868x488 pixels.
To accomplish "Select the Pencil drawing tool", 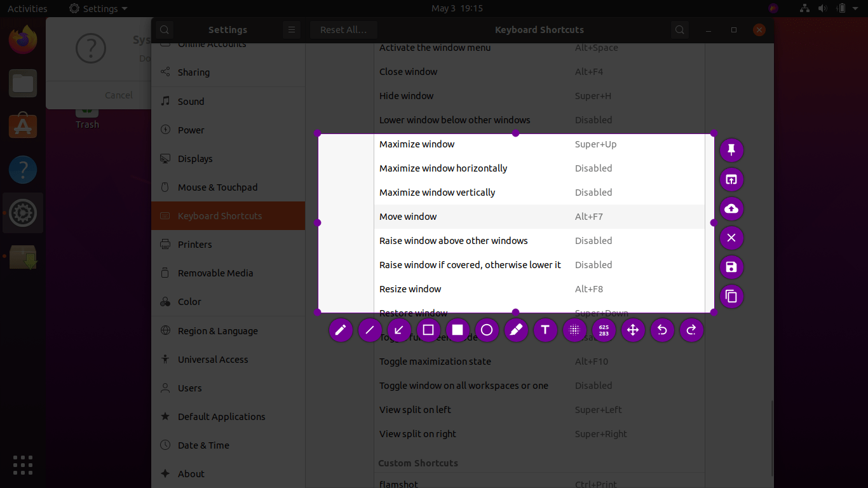I will 341,330.
